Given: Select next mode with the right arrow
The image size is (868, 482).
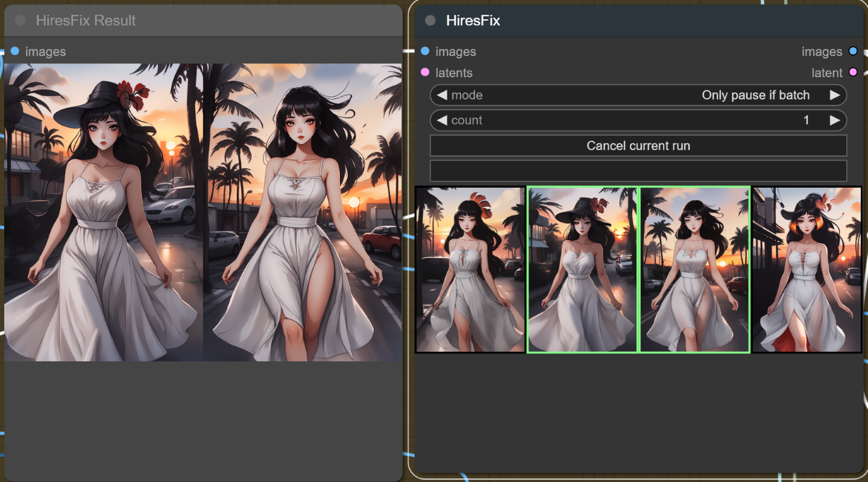Looking at the screenshot, I should click(x=835, y=95).
